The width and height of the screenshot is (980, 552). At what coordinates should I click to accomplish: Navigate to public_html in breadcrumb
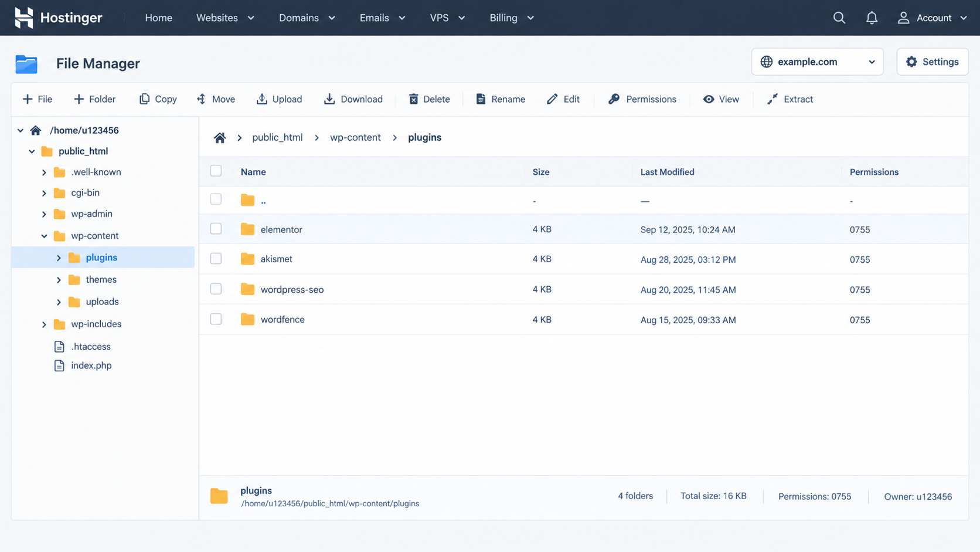pos(277,137)
